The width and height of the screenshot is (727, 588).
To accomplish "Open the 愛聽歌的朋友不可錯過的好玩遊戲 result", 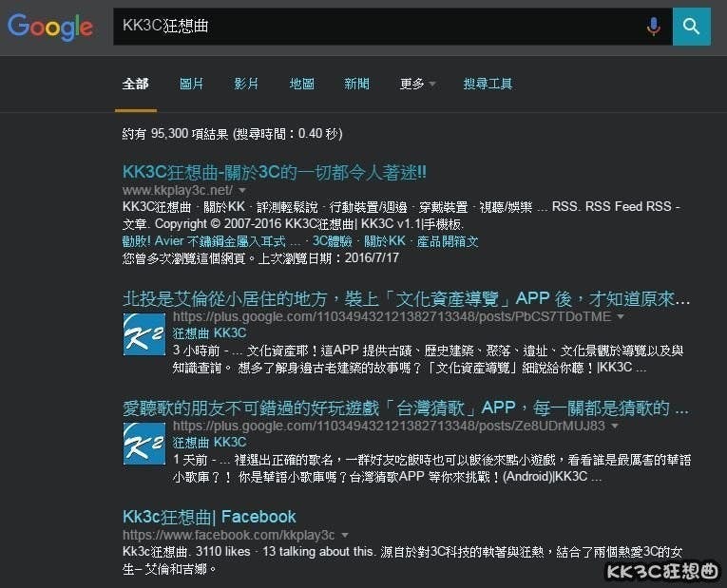I will pyautogui.click(x=405, y=408).
